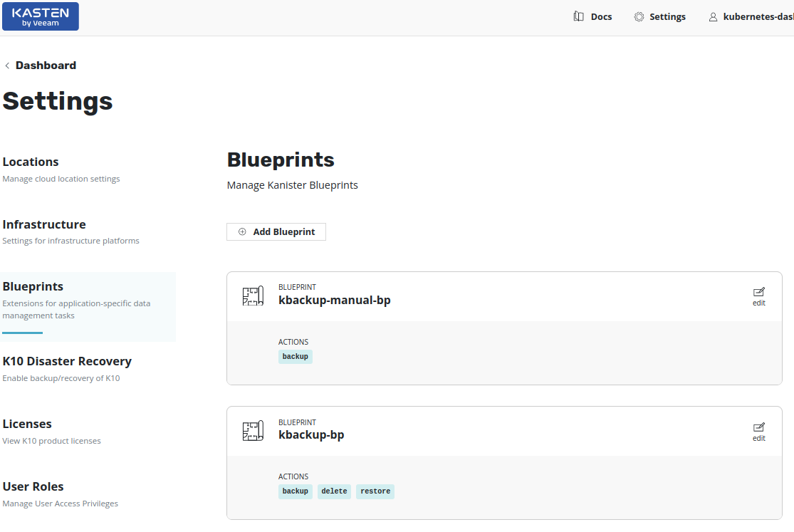Click Settings for infrastructure platforms text
This screenshot has height=532, width=794.
coord(70,241)
